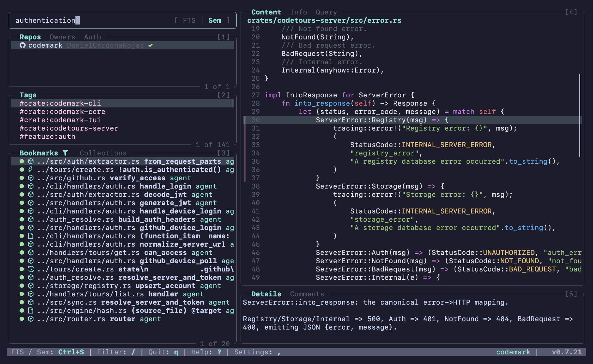This screenshot has height=364, width=593.
Task: Click the Quit q shortcut in status bar
Action: pyautogui.click(x=163, y=352)
